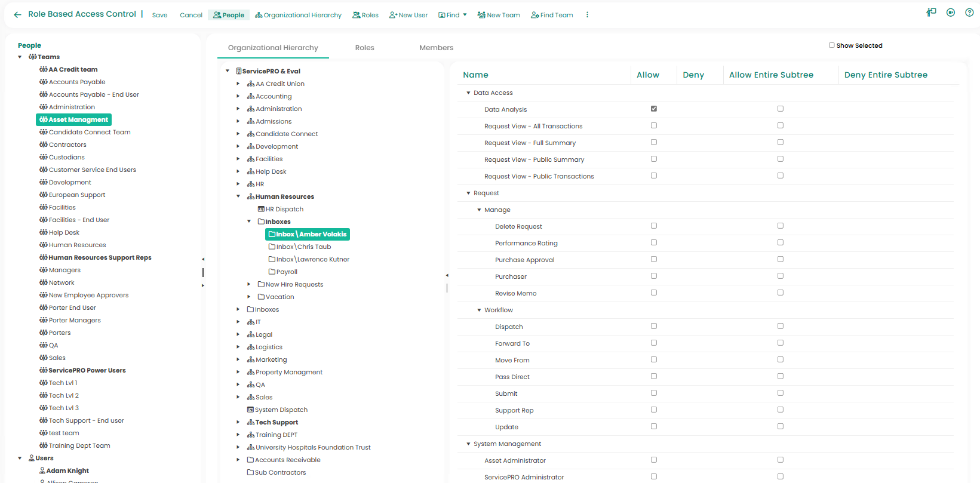Image resolution: width=980 pixels, height=483 pixels.
Task: Select the Help Desk team
Action: (x=64, y=232)
